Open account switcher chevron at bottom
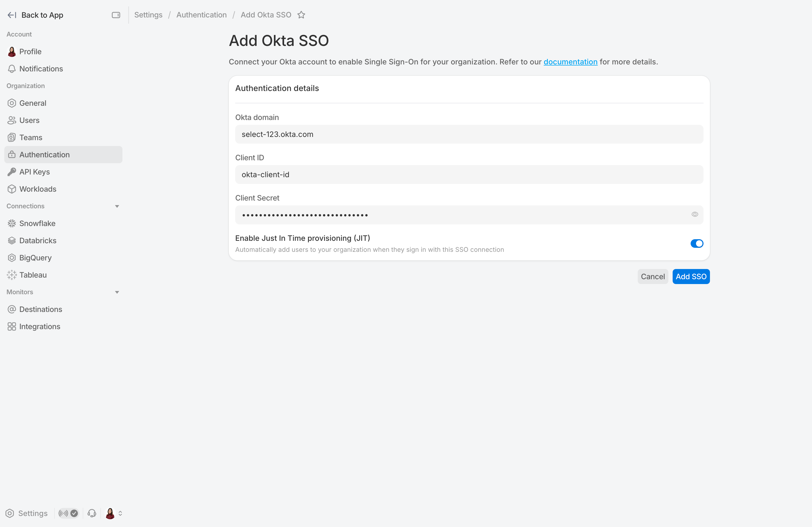This screenshot has height=527, width=812. tap(120, 513)
